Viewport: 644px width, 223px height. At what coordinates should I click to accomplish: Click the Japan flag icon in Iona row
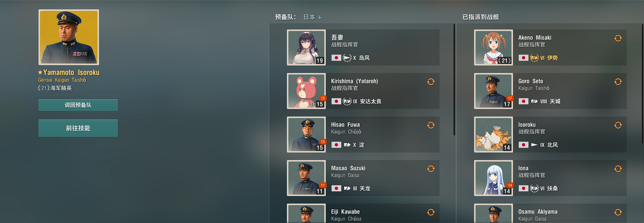pos(523,188)
